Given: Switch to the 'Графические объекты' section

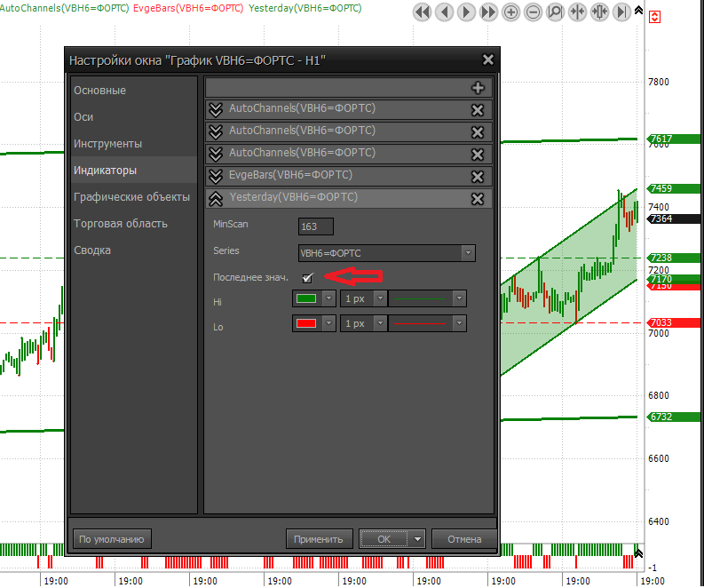Looking at the screenshot, I should click(x=131, y=197).
